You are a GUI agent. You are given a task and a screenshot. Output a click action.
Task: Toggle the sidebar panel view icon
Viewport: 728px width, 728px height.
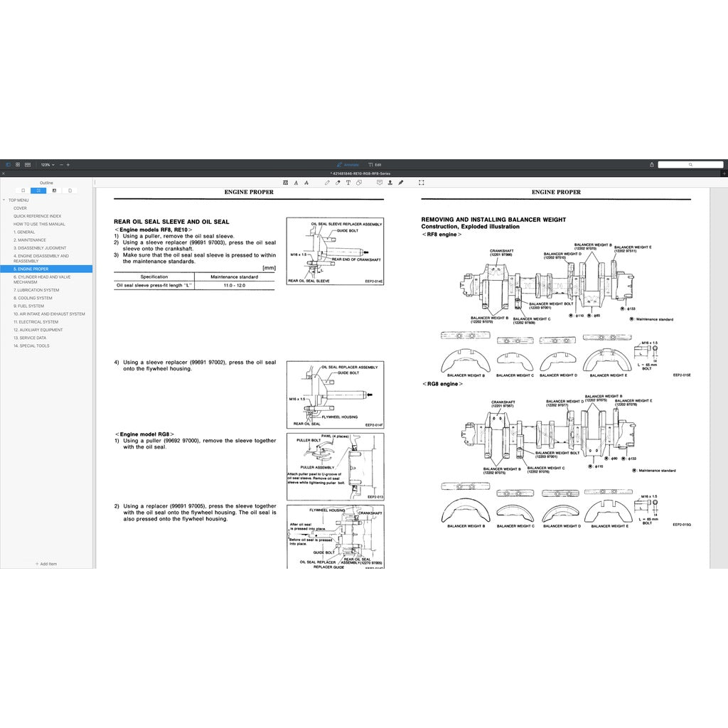tap(8, 164)
